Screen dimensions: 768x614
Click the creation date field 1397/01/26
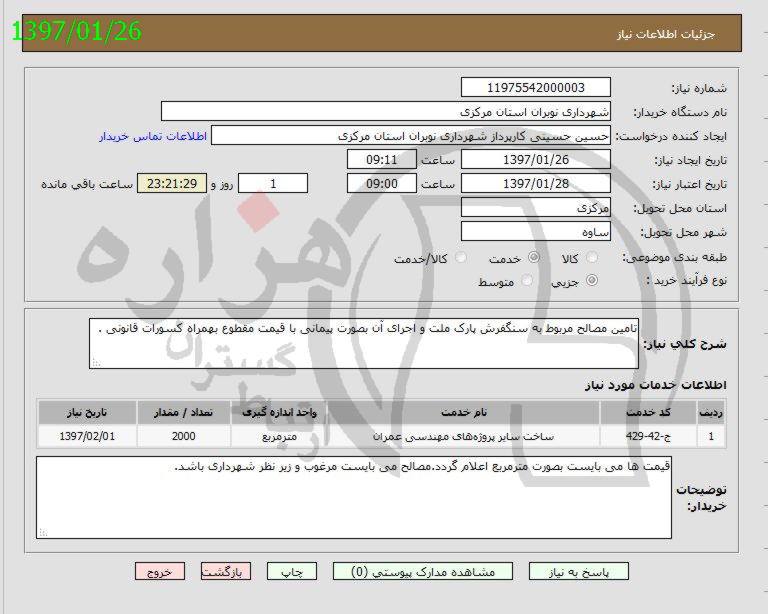click(x=536, y=160)
